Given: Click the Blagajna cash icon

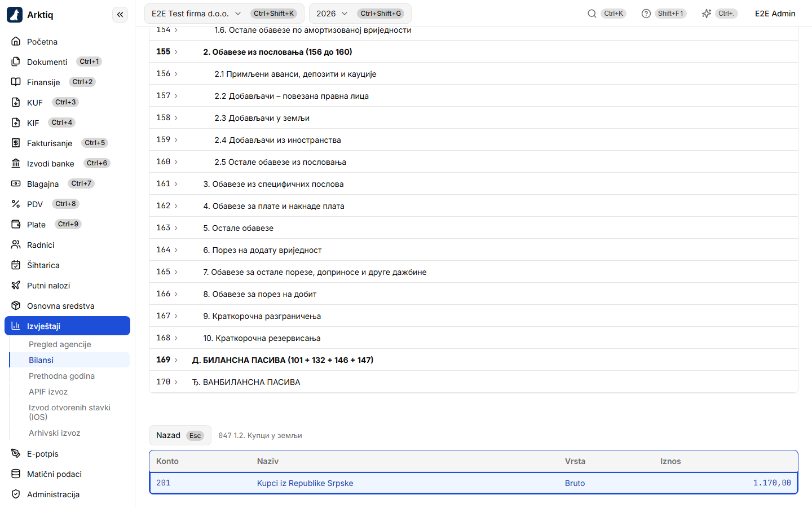Looking at the screenshot, I should click(16, 184).
